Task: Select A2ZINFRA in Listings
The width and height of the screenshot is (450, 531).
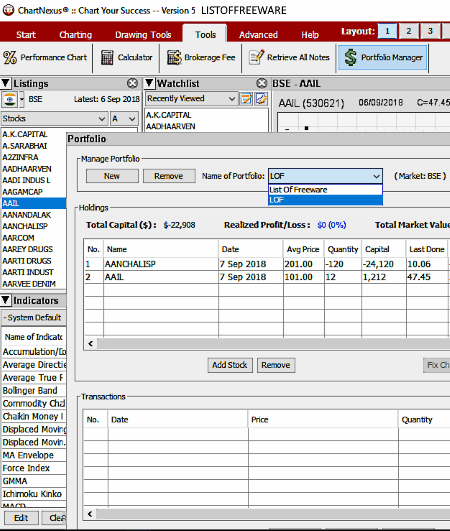Action: 33,157
